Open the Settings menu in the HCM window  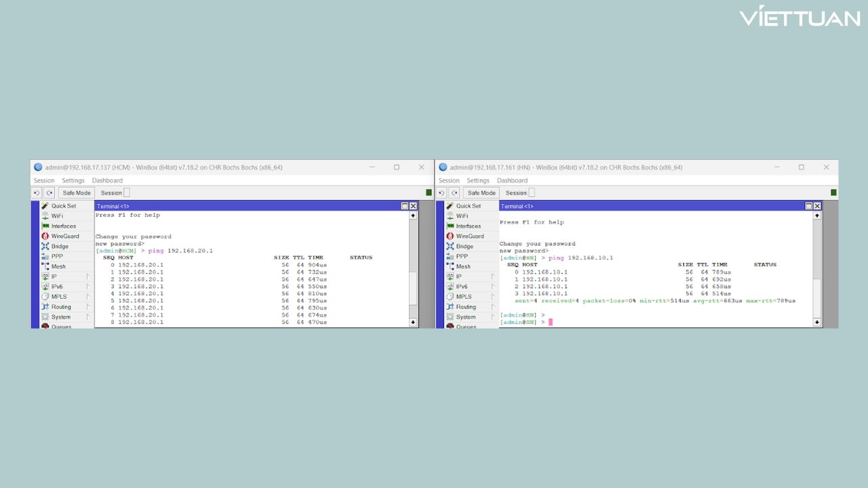(x=73, y=181)
